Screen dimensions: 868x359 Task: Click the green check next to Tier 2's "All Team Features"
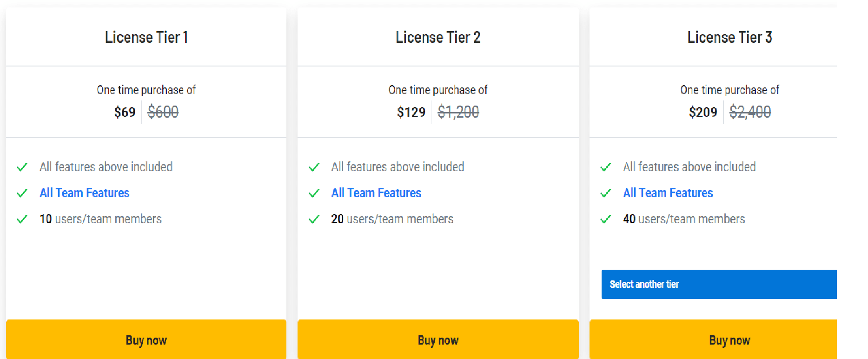point(314,193)
